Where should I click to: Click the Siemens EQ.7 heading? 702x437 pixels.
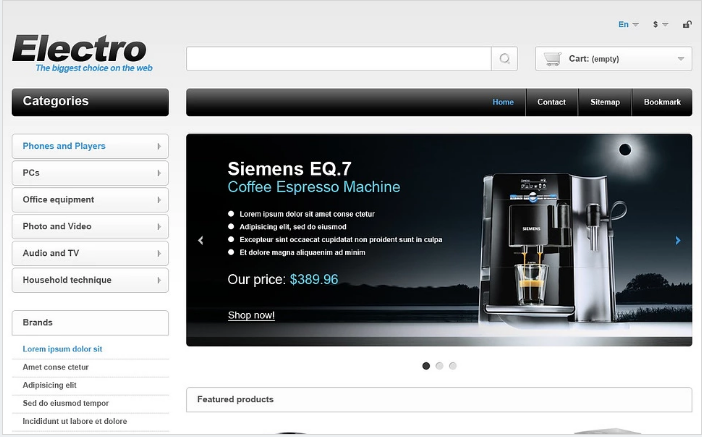coord(289,169)
